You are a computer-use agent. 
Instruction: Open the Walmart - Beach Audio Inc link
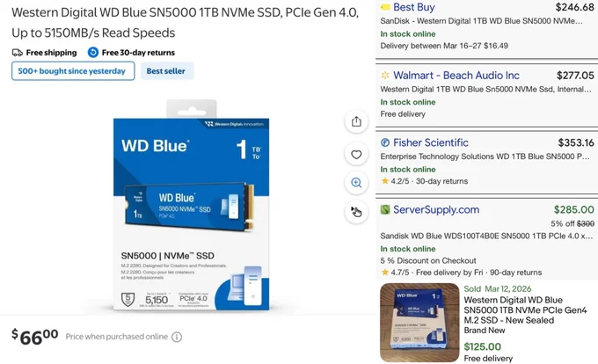tap(456, 75)
